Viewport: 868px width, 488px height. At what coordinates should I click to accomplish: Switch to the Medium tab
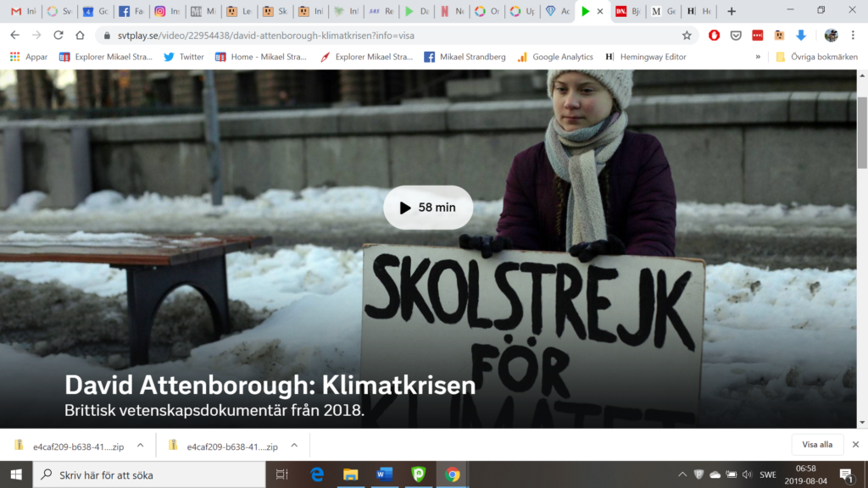[x=663, y=11]
